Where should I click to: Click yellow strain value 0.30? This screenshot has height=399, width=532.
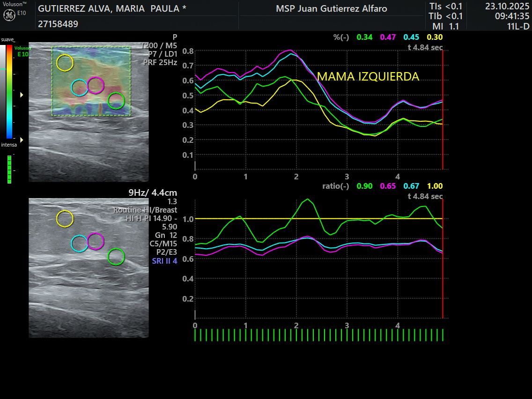click(x=435, y=37)
